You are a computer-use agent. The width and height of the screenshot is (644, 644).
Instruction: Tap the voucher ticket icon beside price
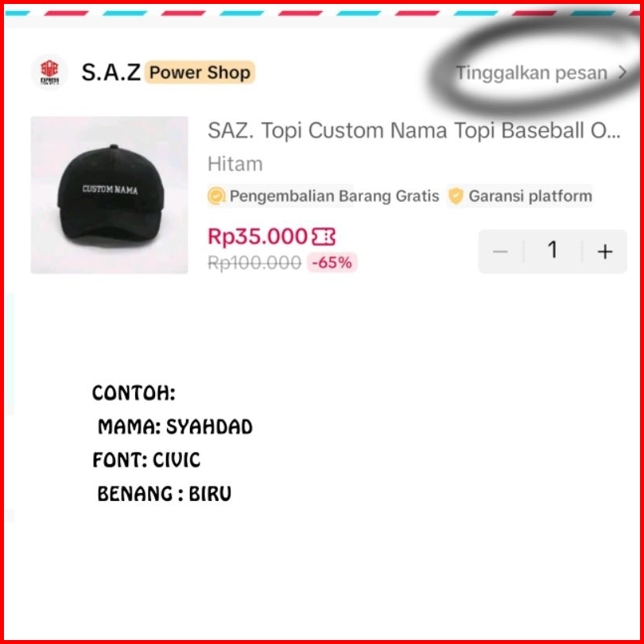(x=324, y=237)
